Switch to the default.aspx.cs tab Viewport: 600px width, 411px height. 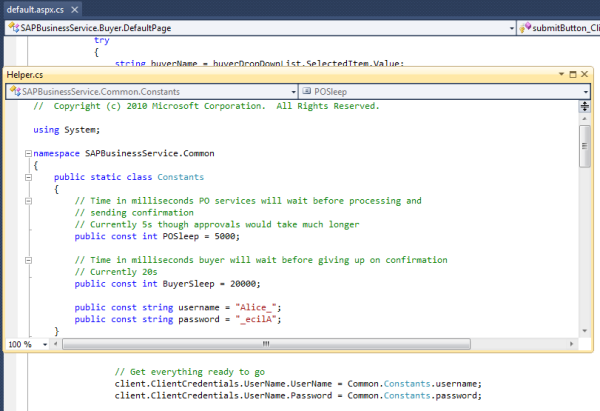click(x=35, y=10)
